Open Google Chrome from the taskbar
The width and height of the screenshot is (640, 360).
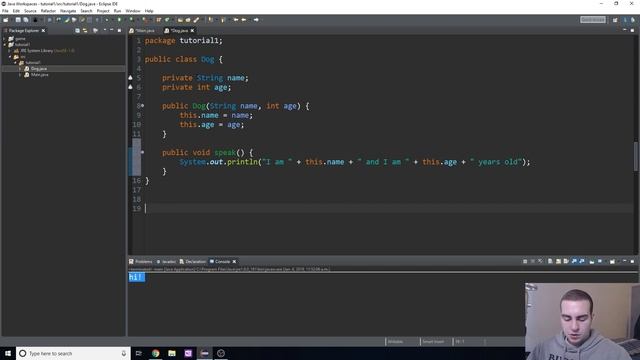pos(156,353)
